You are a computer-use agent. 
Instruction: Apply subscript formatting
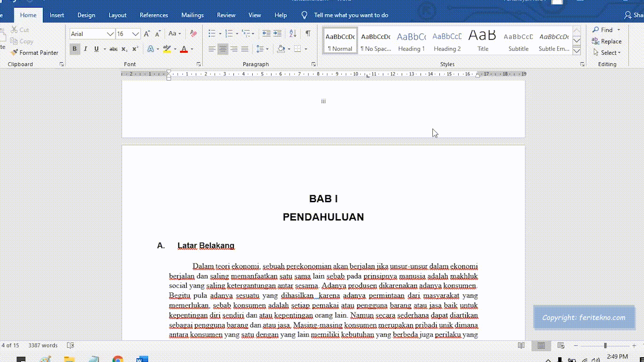(124, 49)
